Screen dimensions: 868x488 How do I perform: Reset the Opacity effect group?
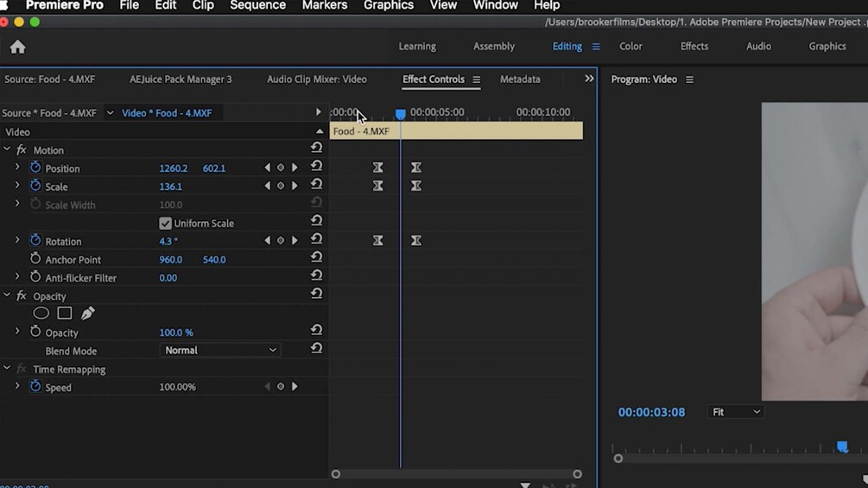(316, 294)
